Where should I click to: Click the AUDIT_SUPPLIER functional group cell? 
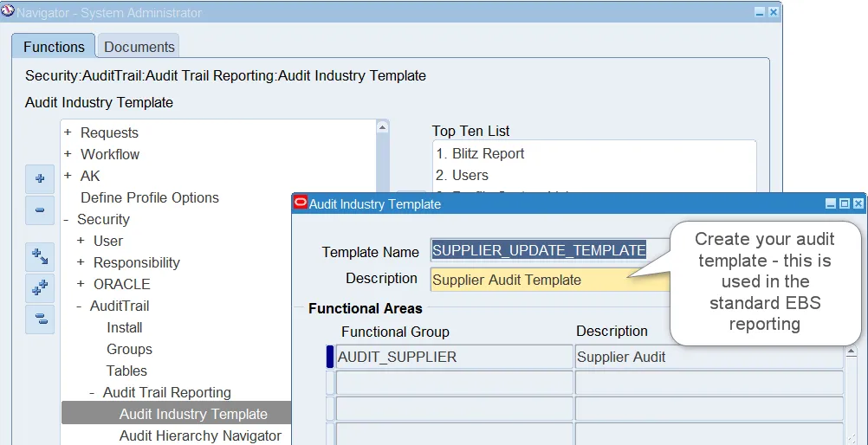coord(455,357)
